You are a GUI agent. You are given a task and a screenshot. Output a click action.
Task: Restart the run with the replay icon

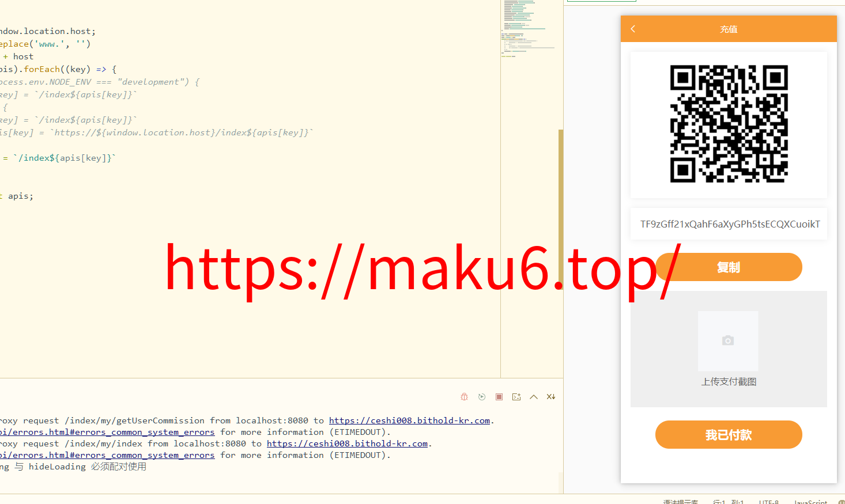482,397
